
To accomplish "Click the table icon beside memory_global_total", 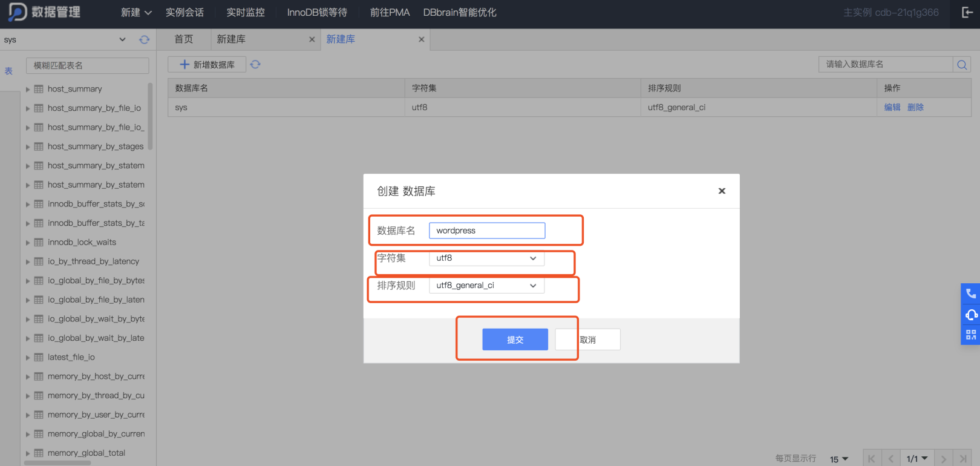I will (39, 453).
